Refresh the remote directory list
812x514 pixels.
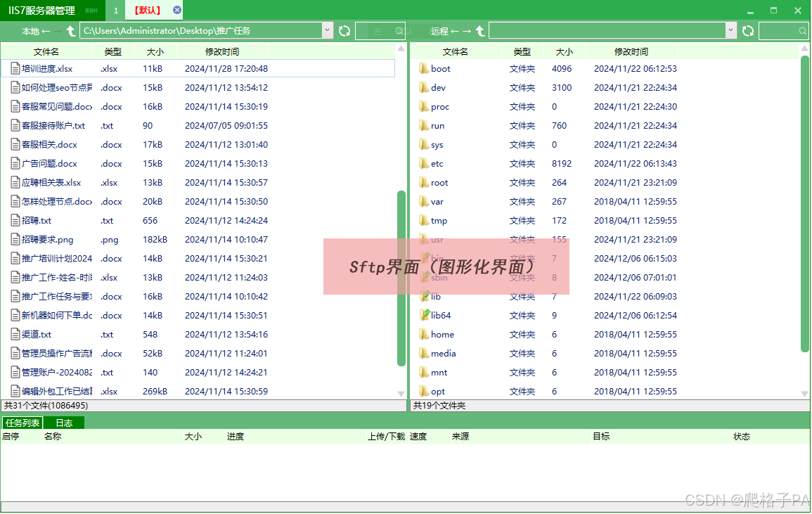pos(748,31)
